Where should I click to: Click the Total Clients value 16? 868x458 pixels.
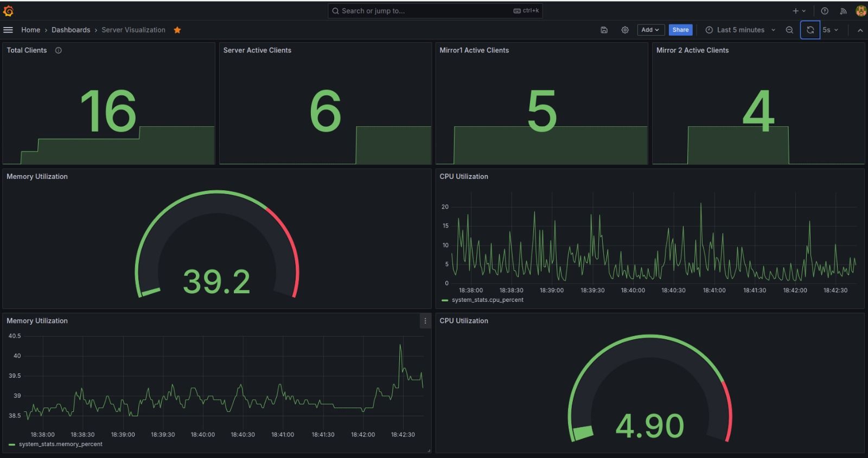108,111
